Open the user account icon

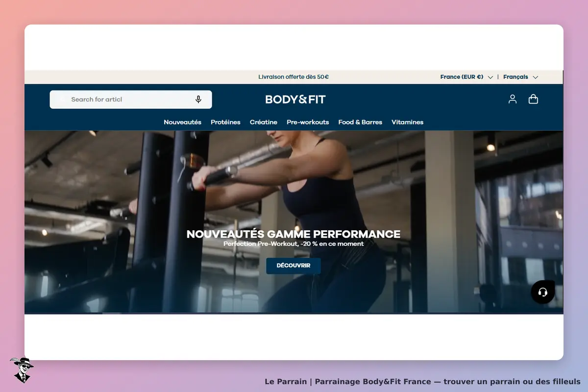[x=513, y=99]
